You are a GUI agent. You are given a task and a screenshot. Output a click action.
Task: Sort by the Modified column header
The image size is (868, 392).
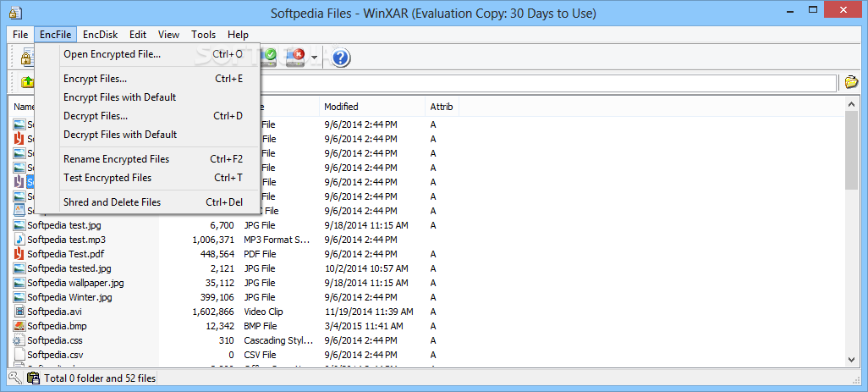[x=372, y=107]
